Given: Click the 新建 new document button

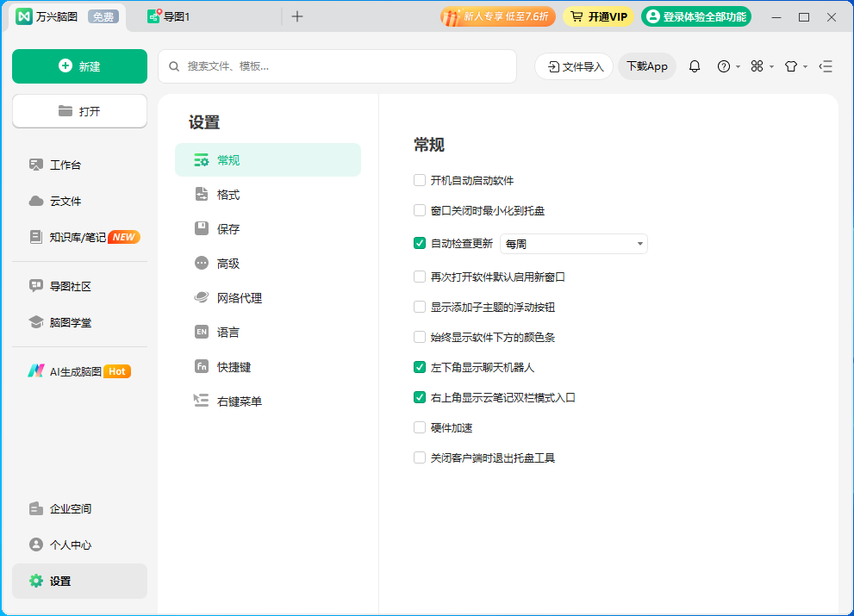Looking at the screenshot, I should [79, 66].
